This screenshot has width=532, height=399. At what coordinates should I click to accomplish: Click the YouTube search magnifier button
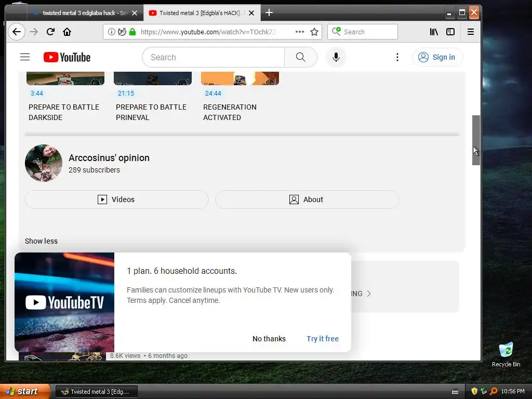pos(301,57)
